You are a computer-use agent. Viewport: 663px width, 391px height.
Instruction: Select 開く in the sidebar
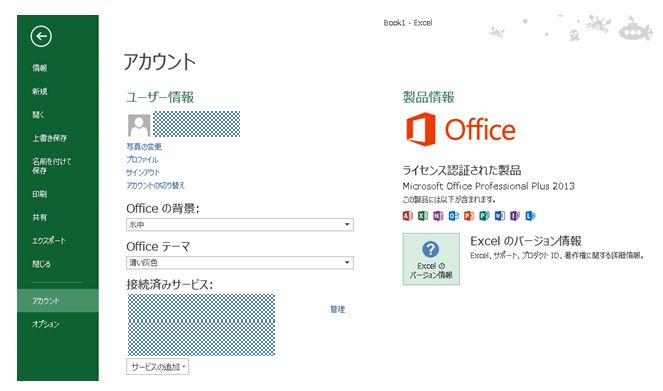[x=38, y=115]
